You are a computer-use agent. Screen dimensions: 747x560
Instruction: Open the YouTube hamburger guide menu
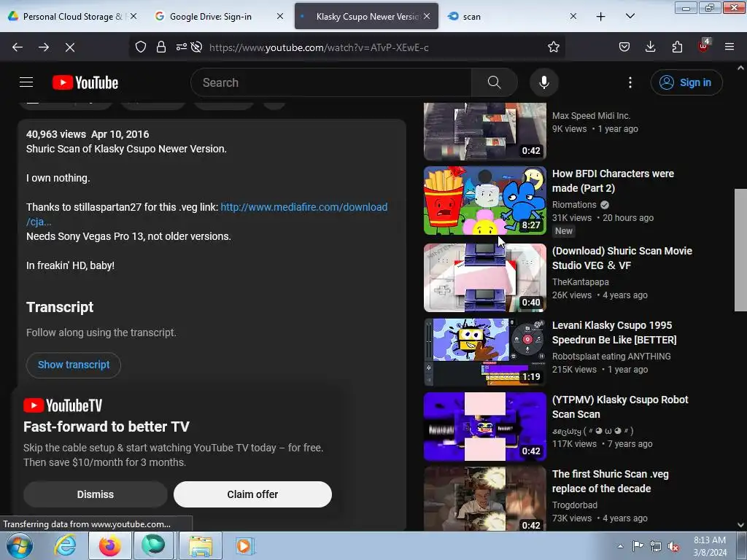click(x=26, y=82)
